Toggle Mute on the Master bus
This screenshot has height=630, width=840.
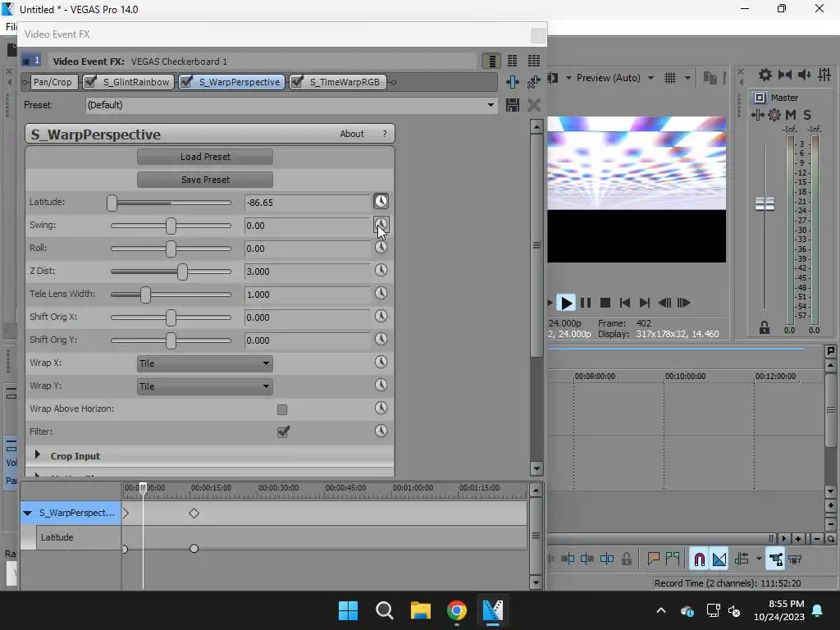coord(790,115)
